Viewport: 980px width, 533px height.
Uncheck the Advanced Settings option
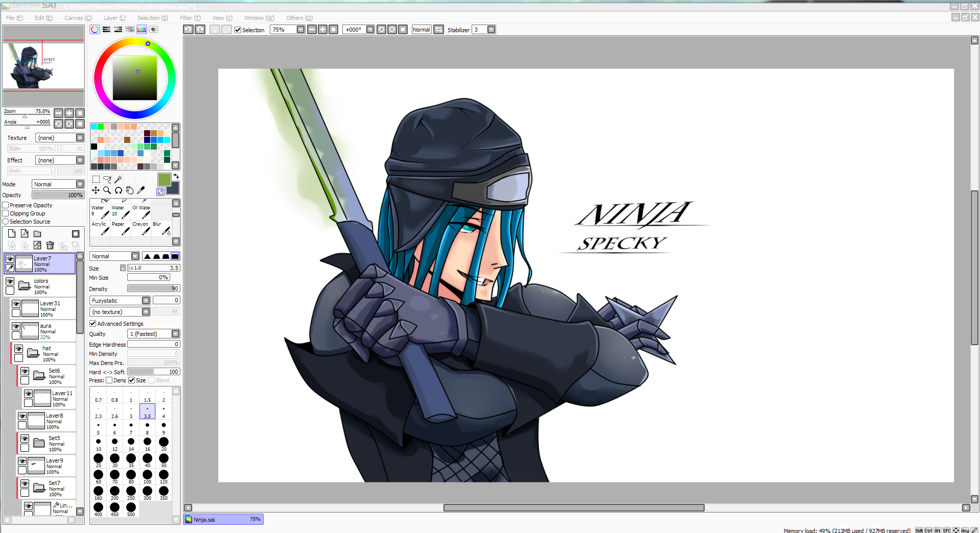pos(92,323)
